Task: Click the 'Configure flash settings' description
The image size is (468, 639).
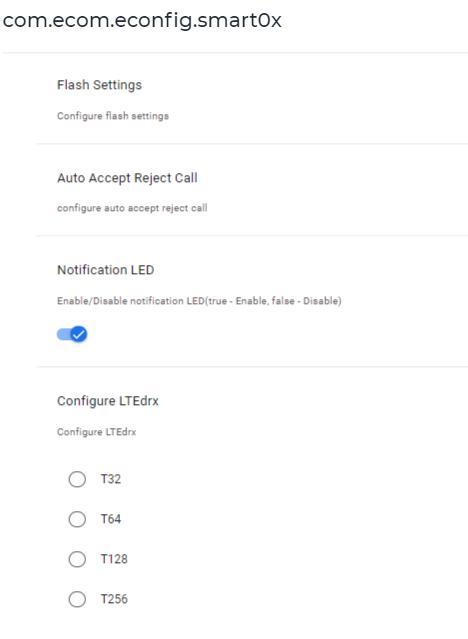Action: (x=113, y=116)
